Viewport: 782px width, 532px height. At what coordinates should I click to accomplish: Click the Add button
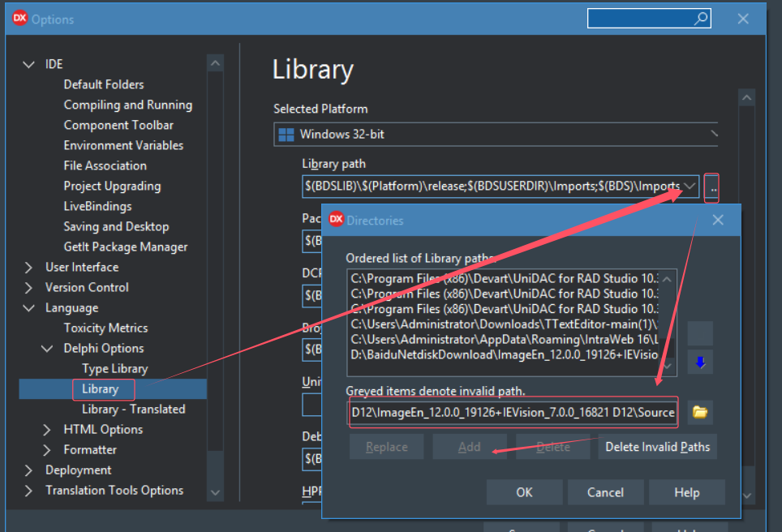(470, 447)
